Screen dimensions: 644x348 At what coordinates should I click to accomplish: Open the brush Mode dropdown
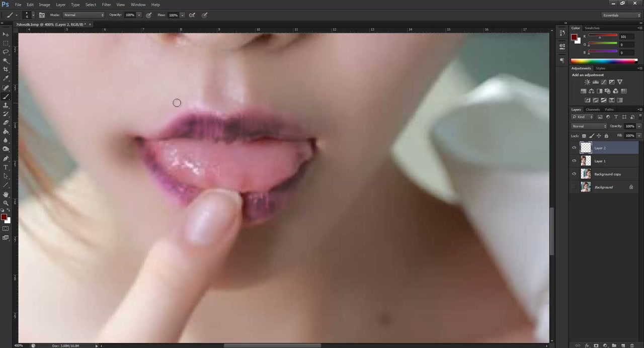(x=84, y=15)
